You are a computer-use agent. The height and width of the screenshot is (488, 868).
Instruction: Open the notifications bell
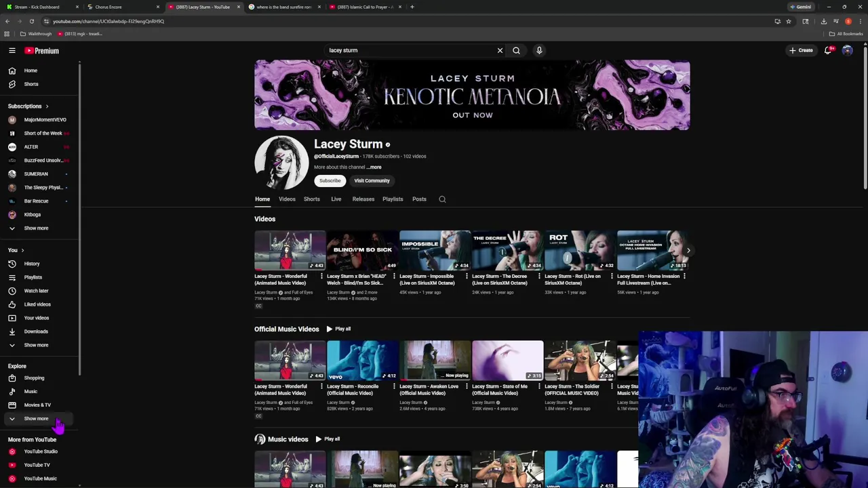tap(828, 50)
